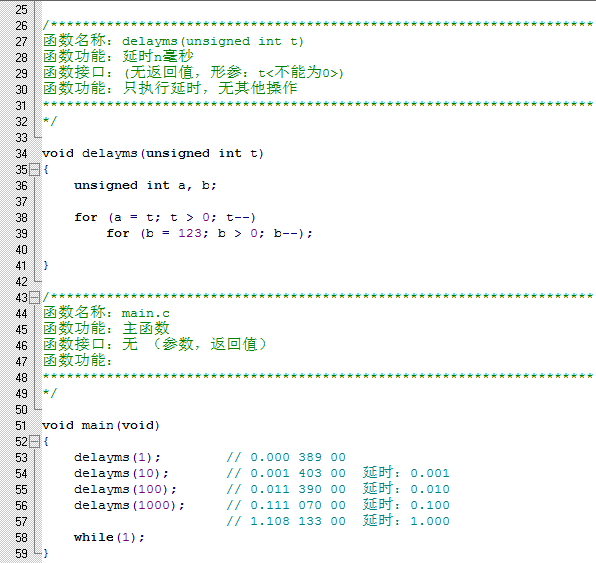Click the 'delayms(100);' call on line 55
Viewport: 596px width, 563px height.
click(125, 489)
